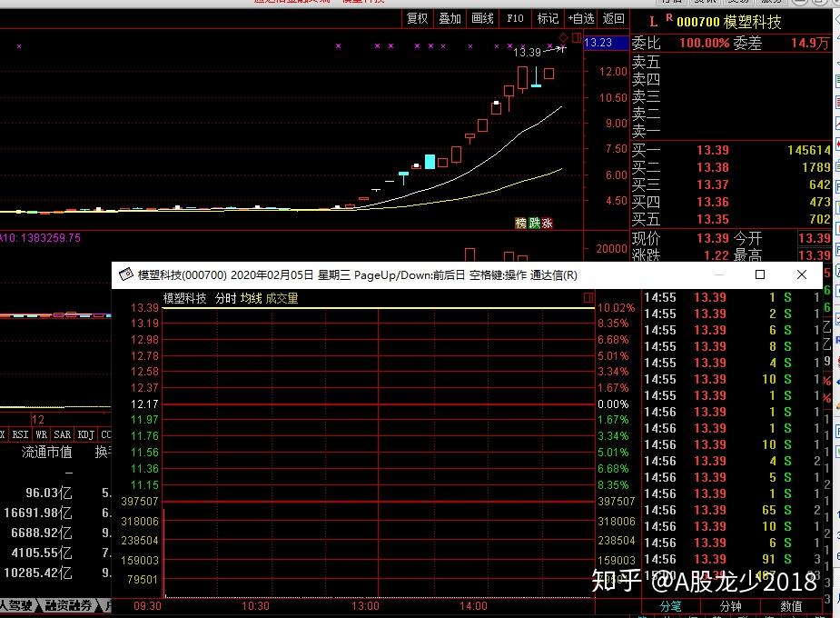Click the 标记 mark button
Viewport: 840px width, 618px height.
point(548,19)
